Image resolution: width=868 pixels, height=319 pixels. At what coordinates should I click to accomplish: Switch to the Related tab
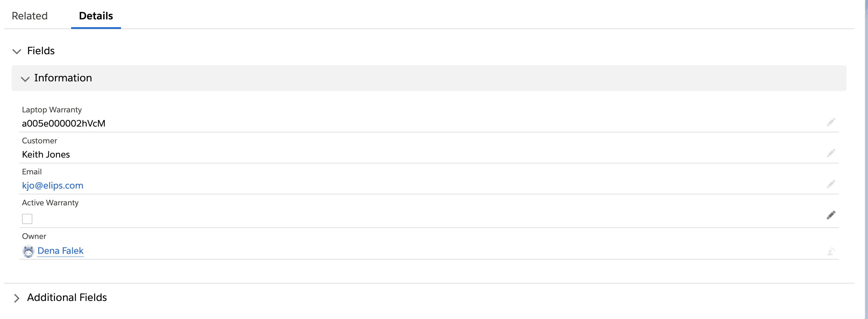pos(30,16)
